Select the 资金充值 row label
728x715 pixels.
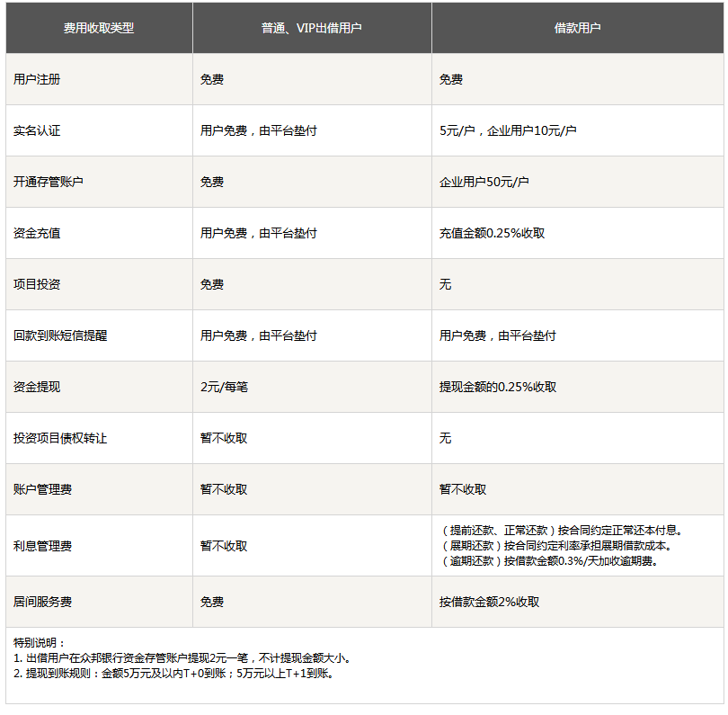click(37, 233)
